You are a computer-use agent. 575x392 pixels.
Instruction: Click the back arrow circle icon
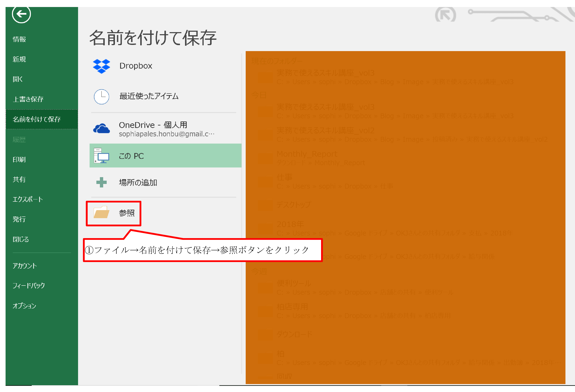click(x=21, y=14)
